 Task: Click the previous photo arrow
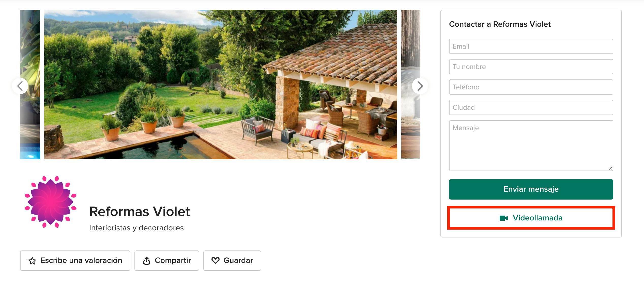coord(20,86)
